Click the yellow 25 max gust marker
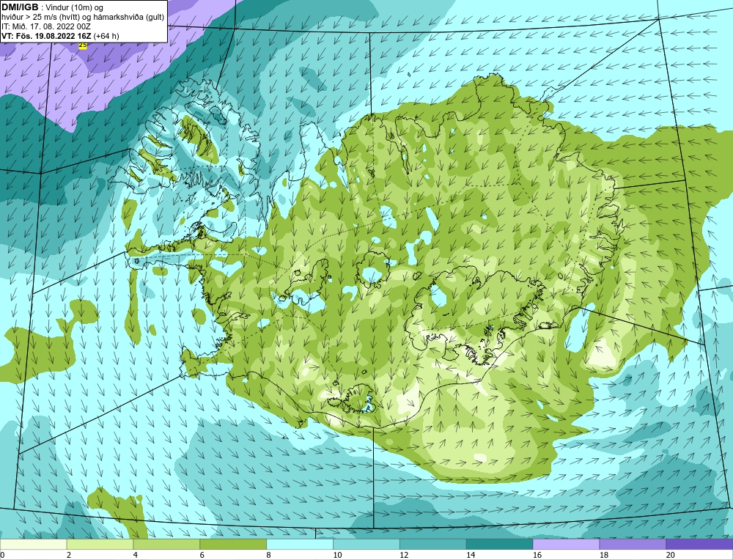Image resolution: width=733 pixels, height=560 pixels. point(83,45)
